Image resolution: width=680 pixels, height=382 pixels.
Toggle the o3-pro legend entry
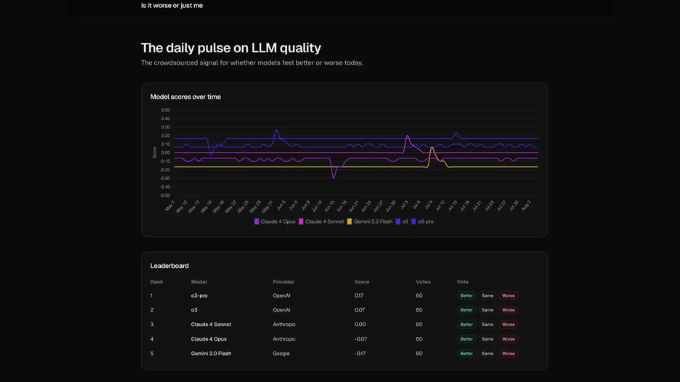422,222
